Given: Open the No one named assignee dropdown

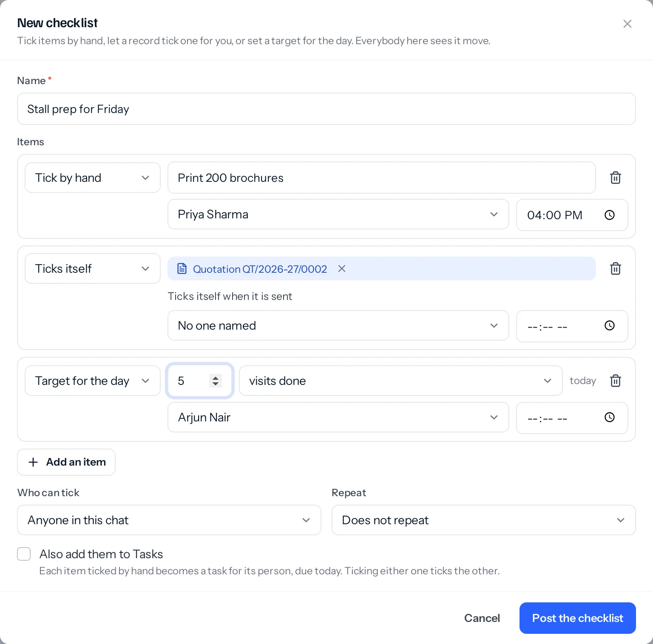Looking at the screenshot, I should pyautogui.click(x=338, y=325).
